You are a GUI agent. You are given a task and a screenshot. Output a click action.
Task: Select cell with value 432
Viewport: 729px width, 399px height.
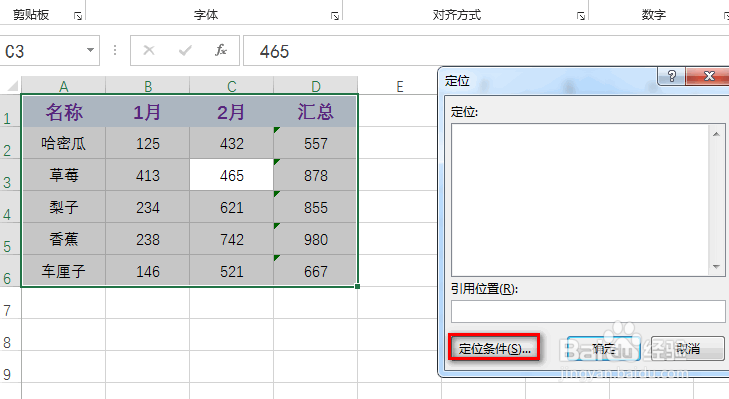tap(232, 143)
